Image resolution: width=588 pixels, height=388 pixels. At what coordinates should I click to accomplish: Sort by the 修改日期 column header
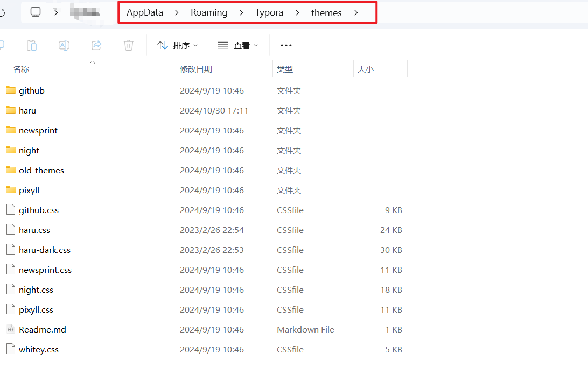(x=196, y=69)
